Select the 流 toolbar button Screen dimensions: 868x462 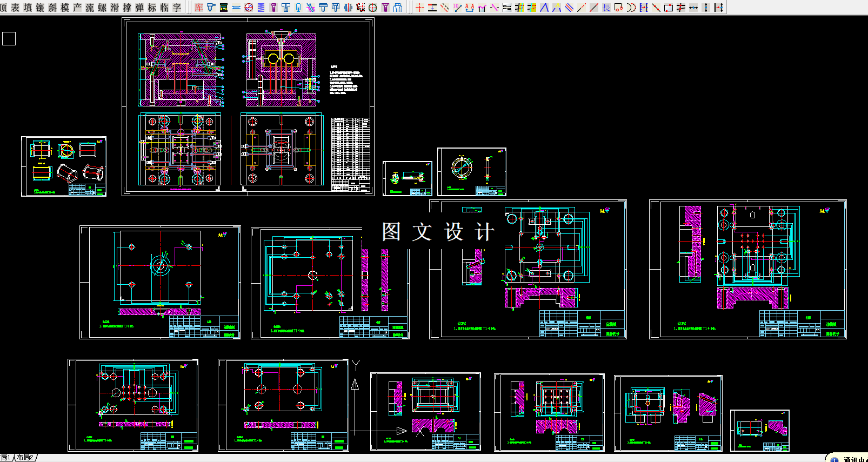90,8
